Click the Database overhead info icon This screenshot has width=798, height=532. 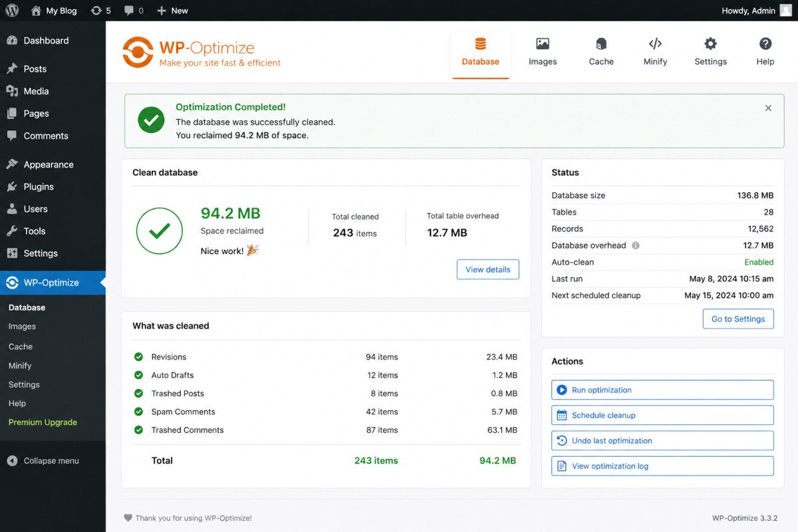(x=636, y=245)
